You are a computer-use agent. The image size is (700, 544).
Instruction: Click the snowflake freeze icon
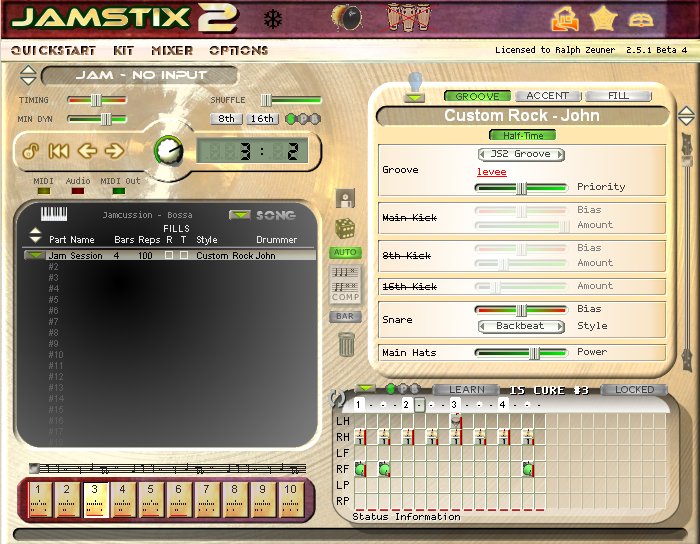click(272, 19)
